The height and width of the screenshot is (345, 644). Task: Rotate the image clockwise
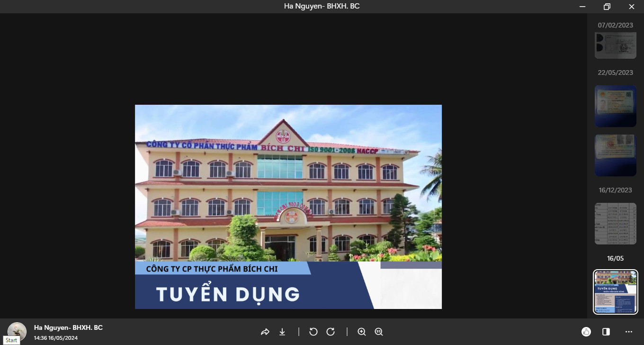coord(331,332)
